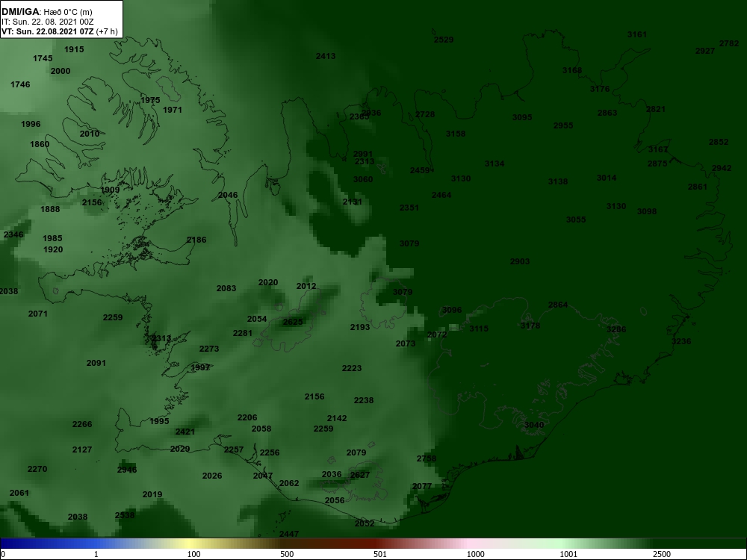This screenshot has width=747, height=560.
Task: Select the map value 3161
Action: pyautogui.click(x=637, y=35)
